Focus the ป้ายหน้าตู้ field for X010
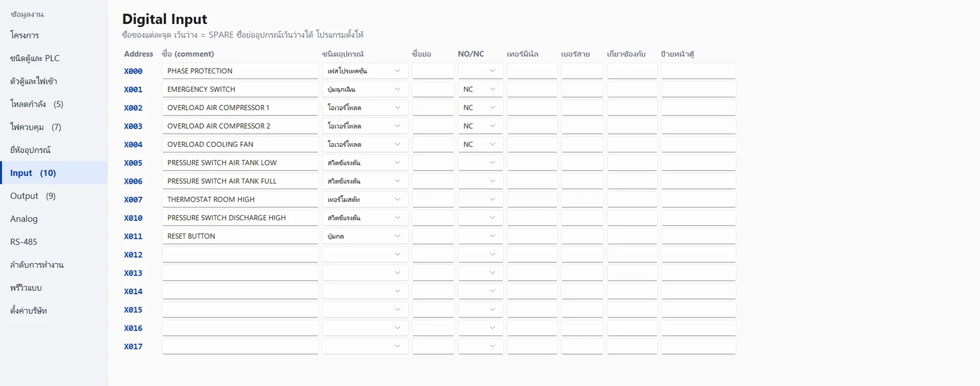 click(698, 218)
